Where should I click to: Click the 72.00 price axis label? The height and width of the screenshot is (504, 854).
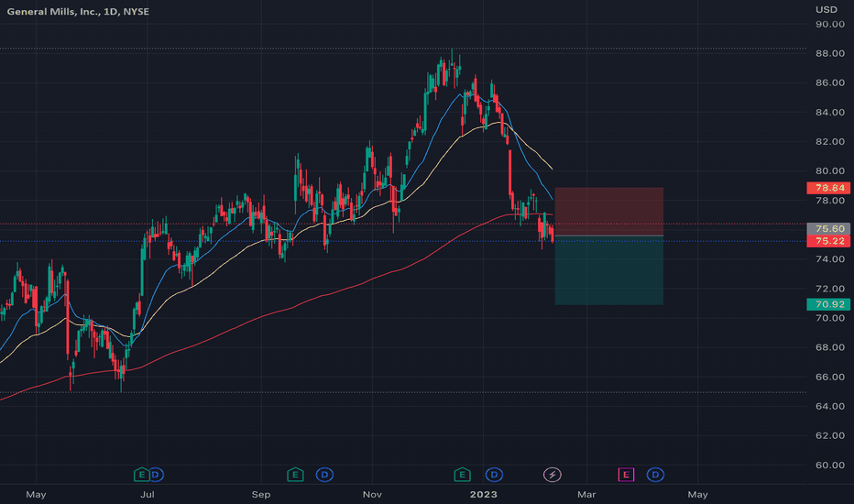click(830, 289)
